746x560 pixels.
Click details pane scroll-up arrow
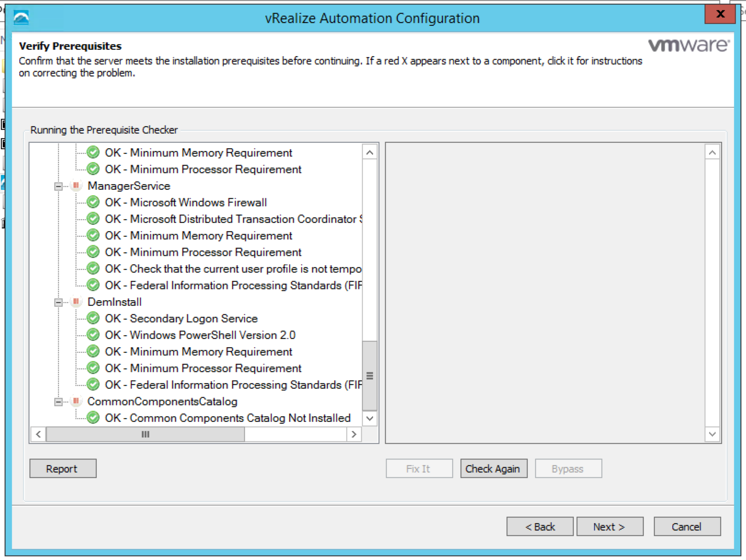[712, 152]
